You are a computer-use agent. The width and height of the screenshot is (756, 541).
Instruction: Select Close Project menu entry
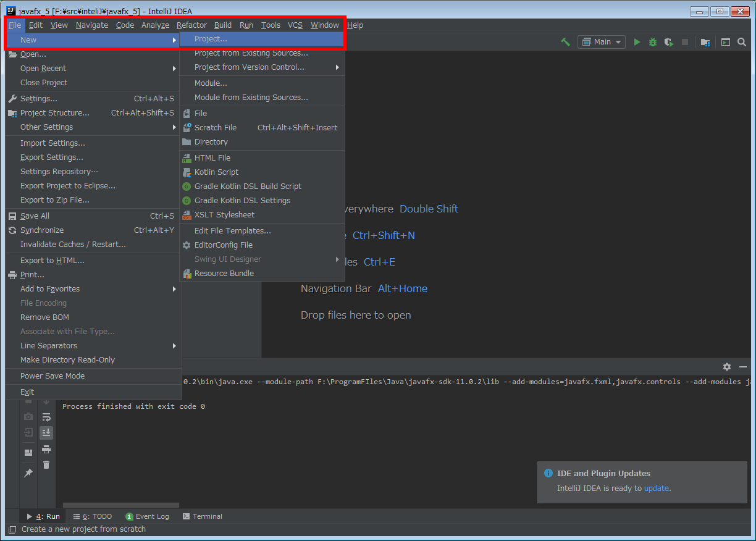click(93, 83)
